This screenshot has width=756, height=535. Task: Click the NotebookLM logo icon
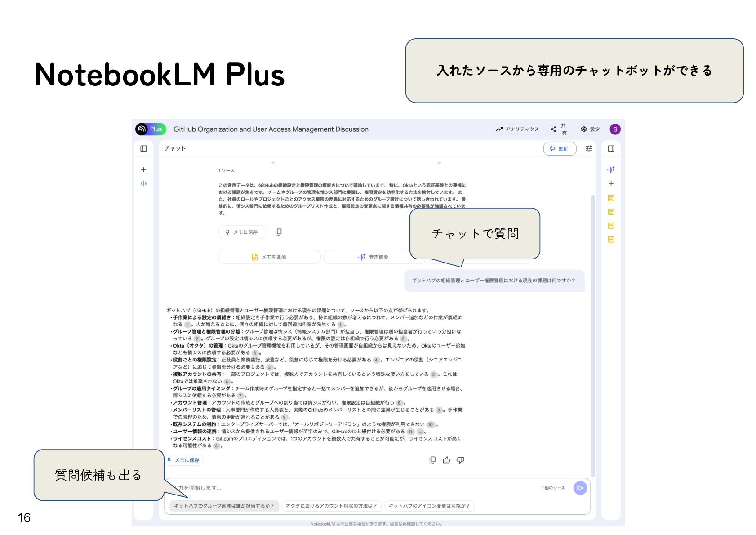142,129
